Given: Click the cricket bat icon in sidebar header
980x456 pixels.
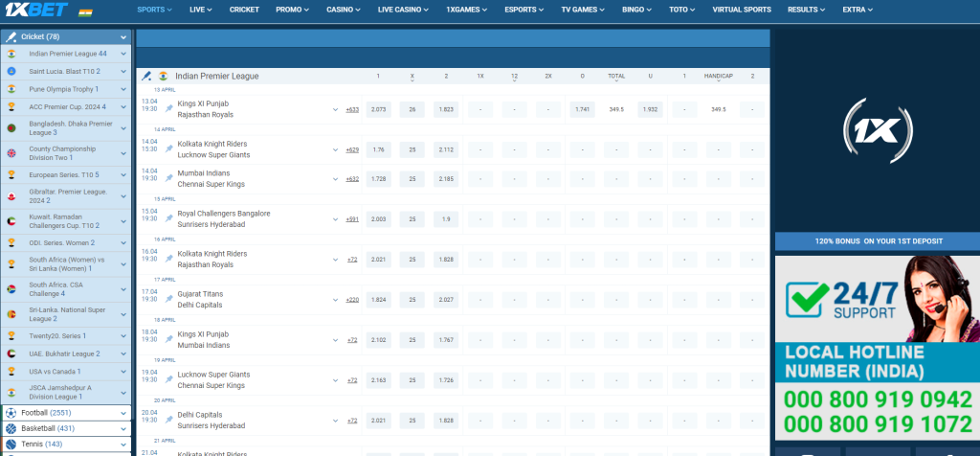Looking at the screenshot, I should click(x=11, y=37).
